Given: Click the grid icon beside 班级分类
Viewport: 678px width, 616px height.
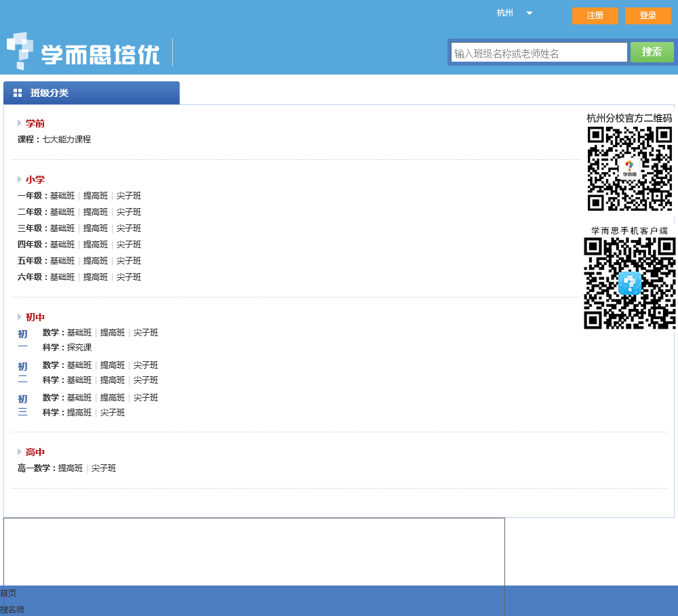Looking at the screenshot, I should [18, 93].
